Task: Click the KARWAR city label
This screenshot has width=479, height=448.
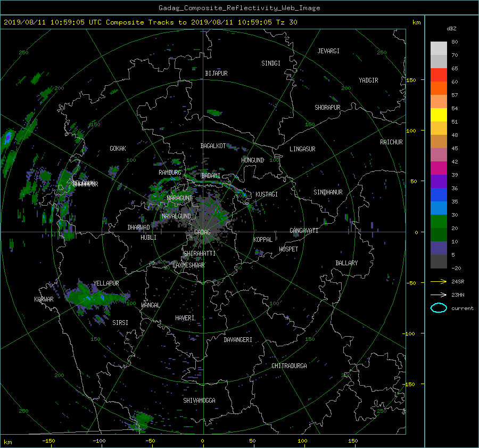Action: (x=44, y=299)
